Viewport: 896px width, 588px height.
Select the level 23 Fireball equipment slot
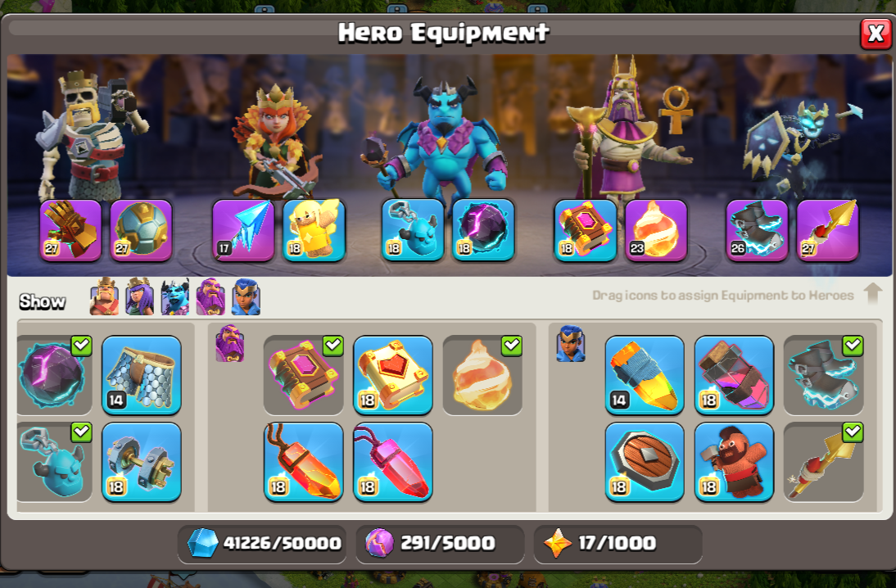(656, 230)
